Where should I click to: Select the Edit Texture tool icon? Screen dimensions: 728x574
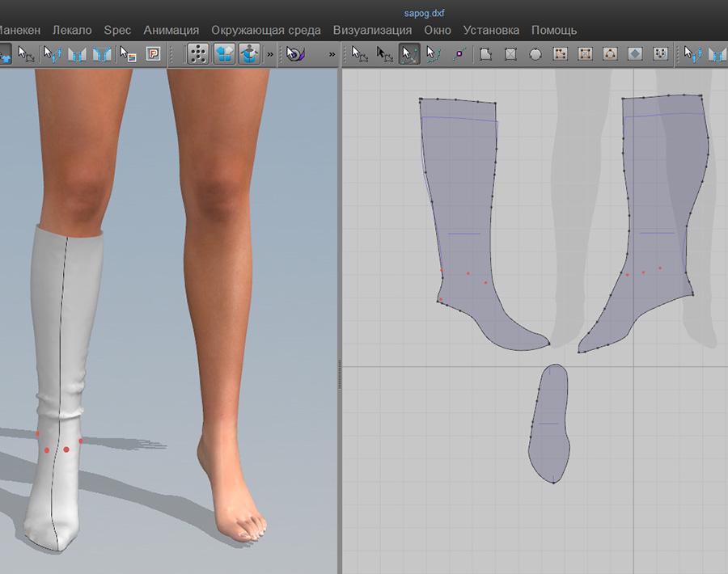click(x=128, y=54)
